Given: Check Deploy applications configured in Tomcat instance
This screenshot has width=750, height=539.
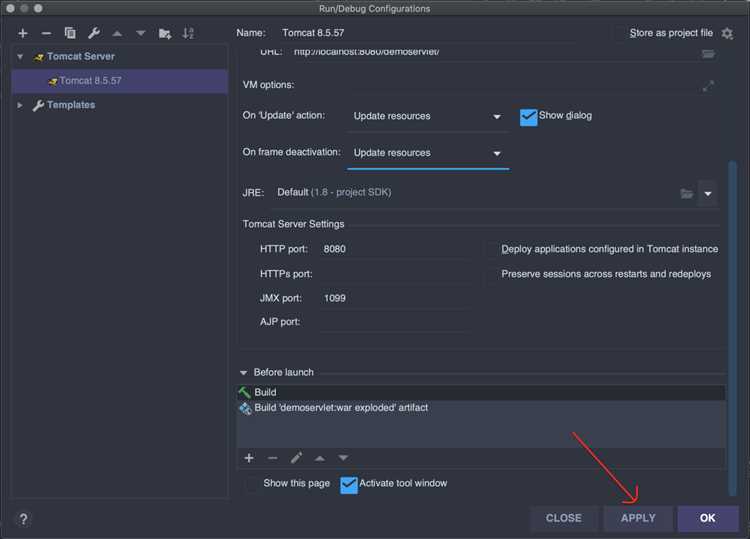Looking at the screenshot, I should 492,249.
